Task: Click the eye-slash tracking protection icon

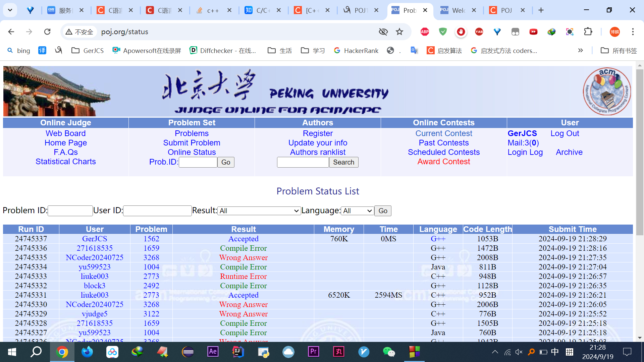Action: click(x=383, y=32)
